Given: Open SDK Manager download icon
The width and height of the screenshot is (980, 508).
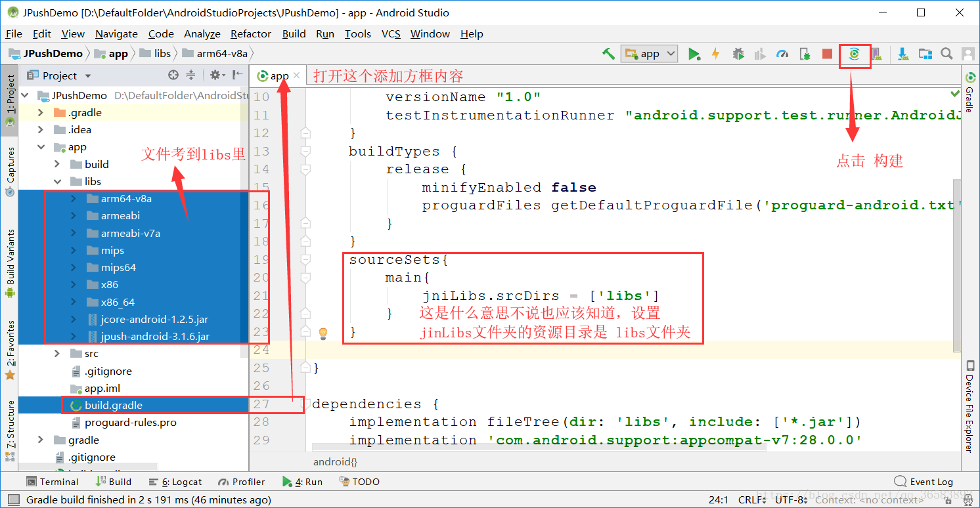Looking at the screenshot, I should click(x=903, y=54).
